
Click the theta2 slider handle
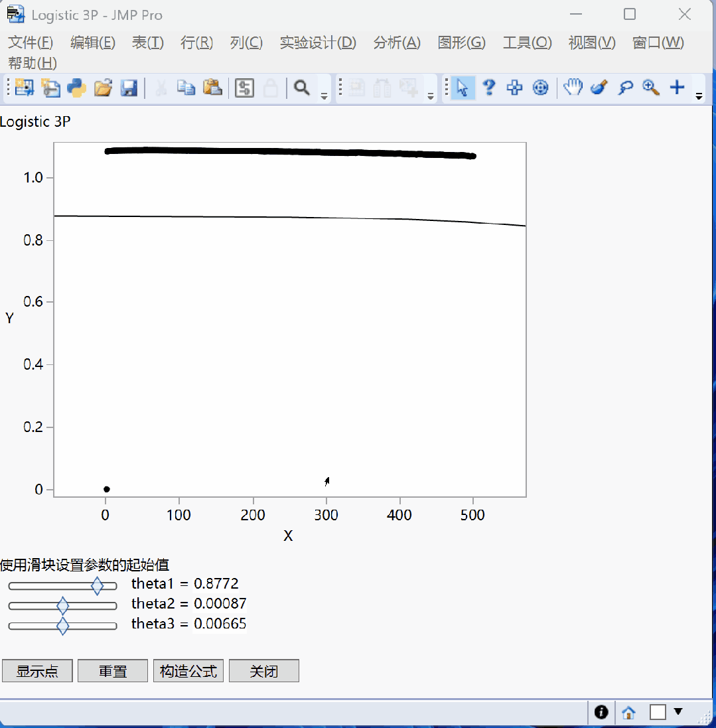[x=62, y=605]
